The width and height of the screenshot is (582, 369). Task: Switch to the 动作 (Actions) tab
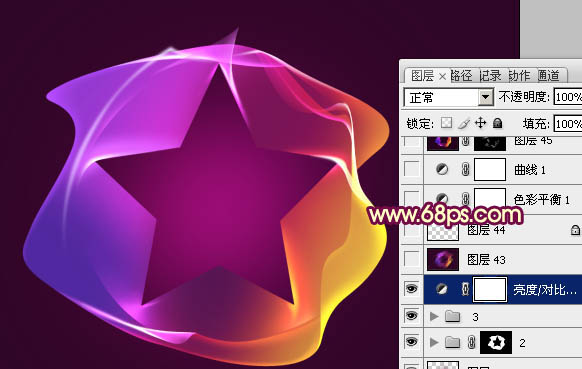pyautogui.click(x=519, y=76)
